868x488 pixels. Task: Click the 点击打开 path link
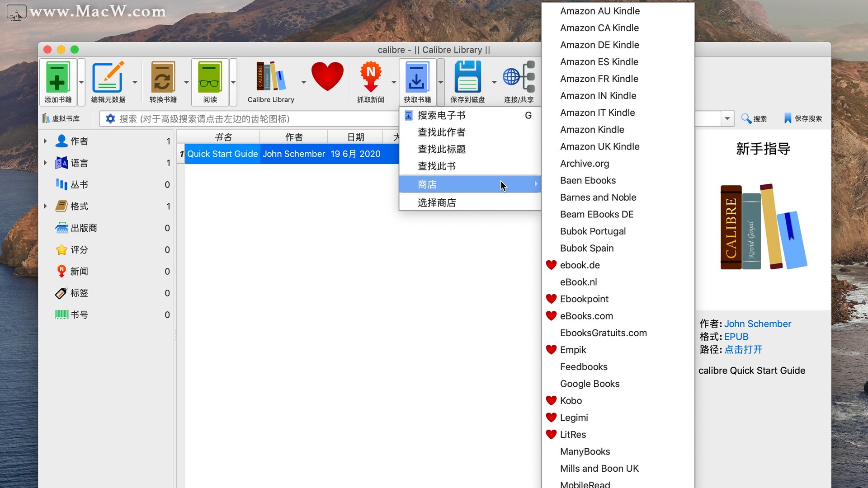pyautogui.click(x=743, y=349)
